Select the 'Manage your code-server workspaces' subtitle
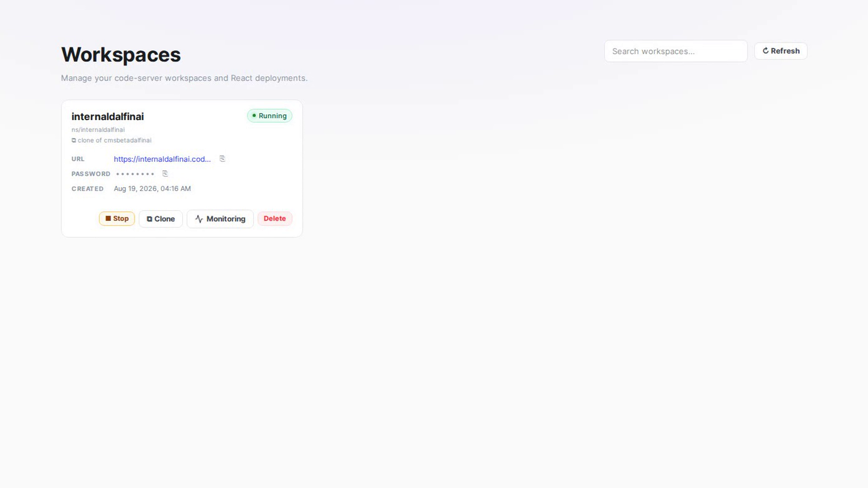This screenshot has width=868, height=488. coord(184,78)
